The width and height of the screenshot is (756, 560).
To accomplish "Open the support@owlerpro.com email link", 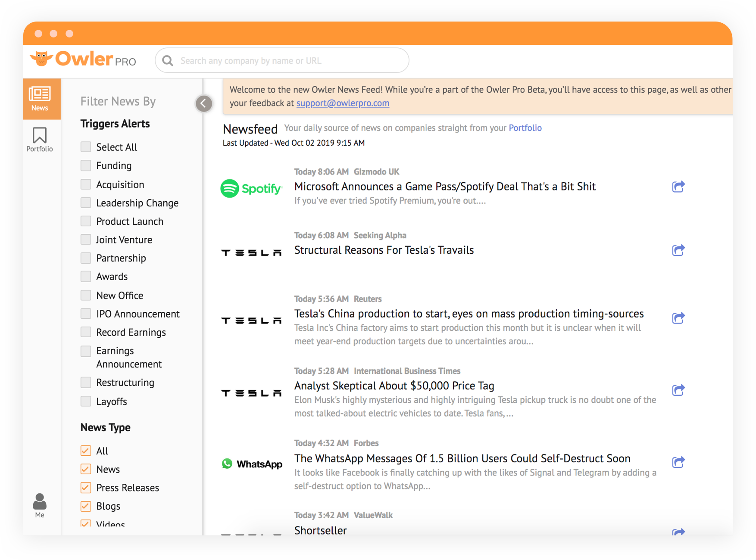I will pos(343,103).
